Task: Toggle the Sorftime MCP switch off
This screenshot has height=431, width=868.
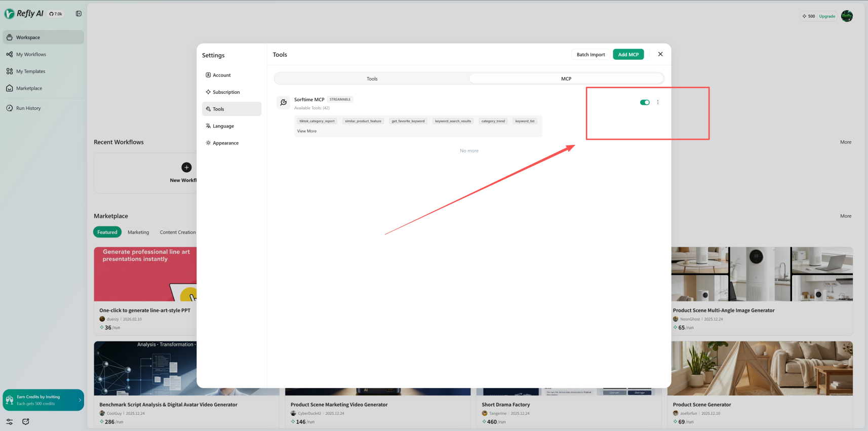Action: tap(645, 102)
